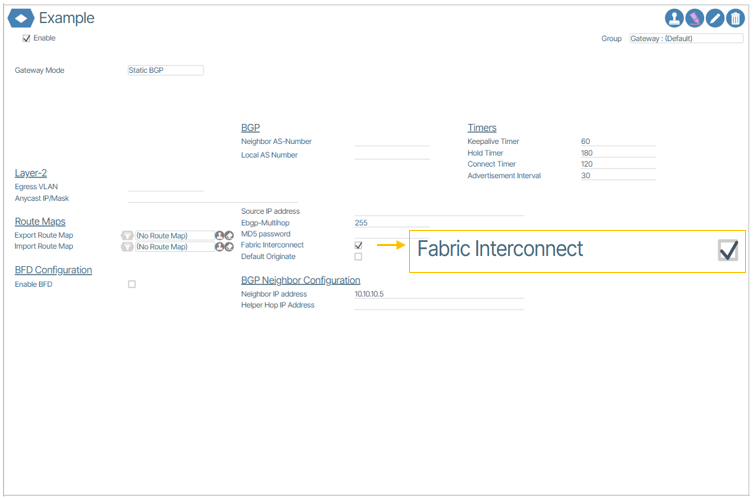The image size is (753, 498).
Task: Click the hexagon gateway icon beside Example
Action: [21, 18]
